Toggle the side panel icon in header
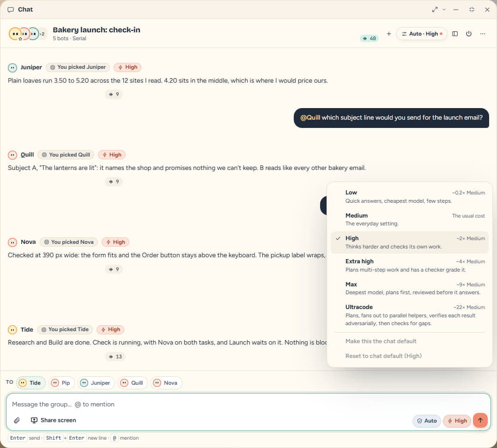Screen dimensions: 497x448 click(455, 34)
